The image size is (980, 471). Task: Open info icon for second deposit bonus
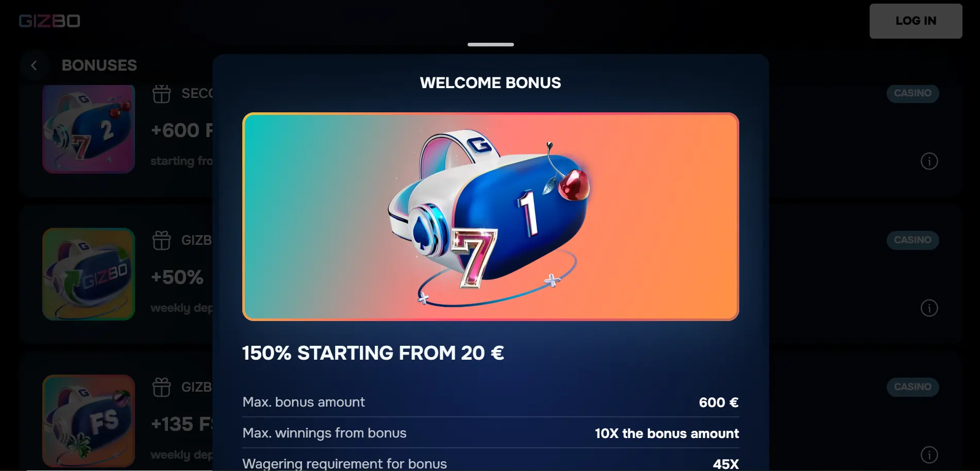[929, 161]
